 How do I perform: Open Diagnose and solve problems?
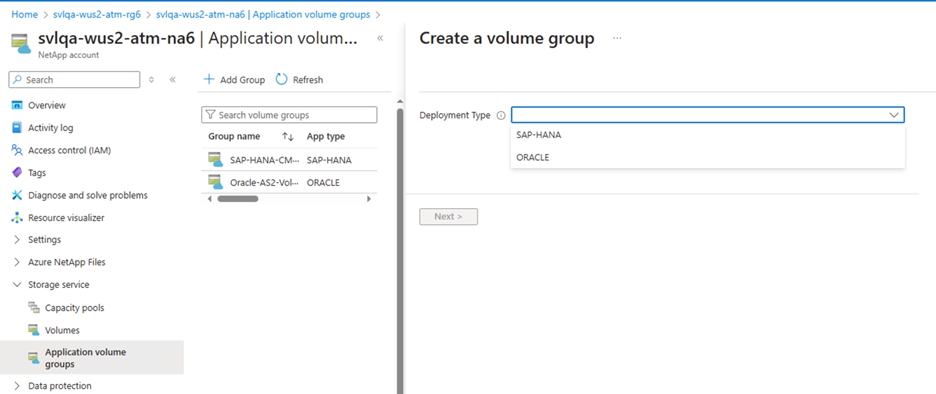pyautogui.click(x=88, y=195)
